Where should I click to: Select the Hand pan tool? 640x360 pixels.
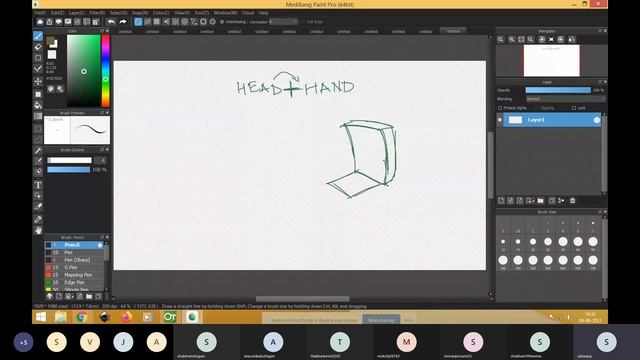tap(38, 231)
